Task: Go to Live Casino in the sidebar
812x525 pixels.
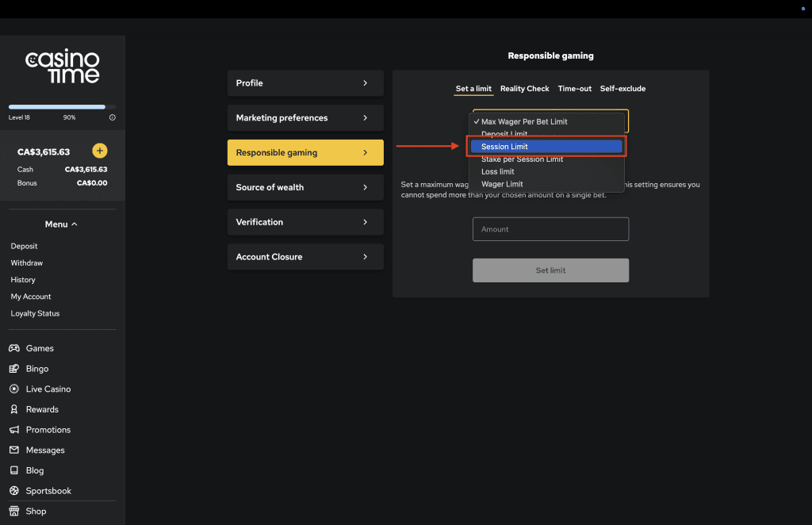Action: pyautogui.click(x=48, y=389)
